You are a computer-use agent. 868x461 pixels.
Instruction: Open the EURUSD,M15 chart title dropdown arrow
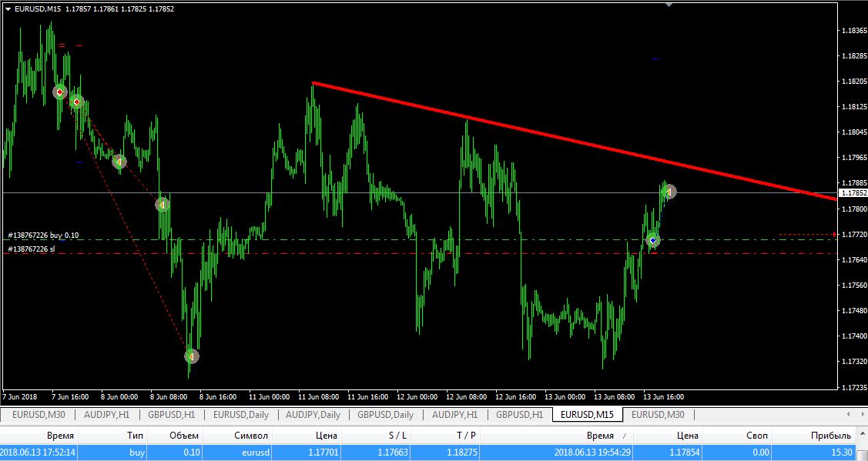[x=8, y=9]
